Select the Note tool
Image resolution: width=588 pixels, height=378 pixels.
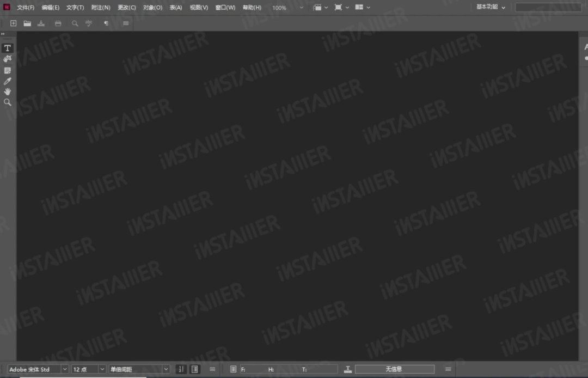point(8,70)
